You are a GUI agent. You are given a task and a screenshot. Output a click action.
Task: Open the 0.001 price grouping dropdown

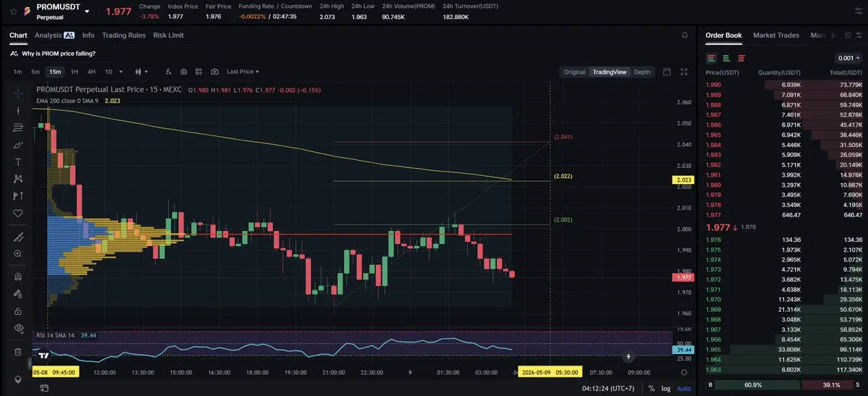pyautogui.click(x=848, y=58)
